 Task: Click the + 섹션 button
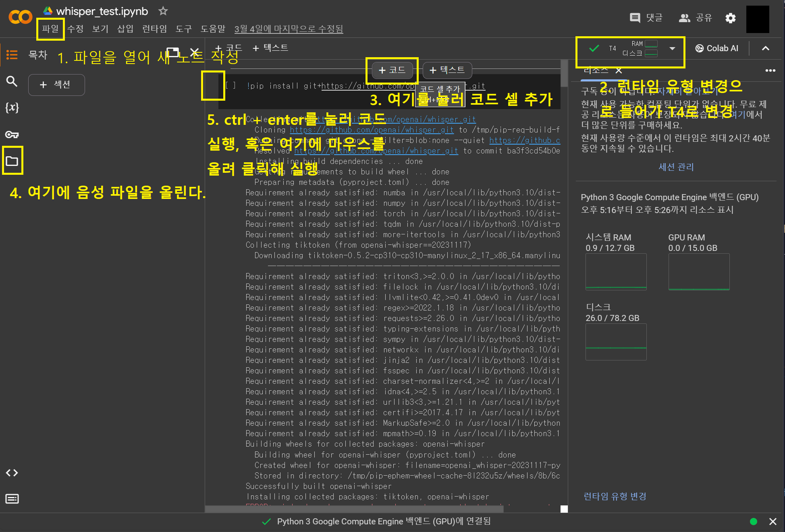tap(56, 85)
